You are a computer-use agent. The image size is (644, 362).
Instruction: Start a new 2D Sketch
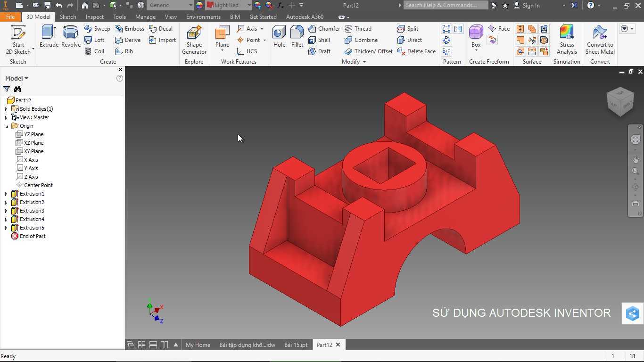[x=18, y=40]
